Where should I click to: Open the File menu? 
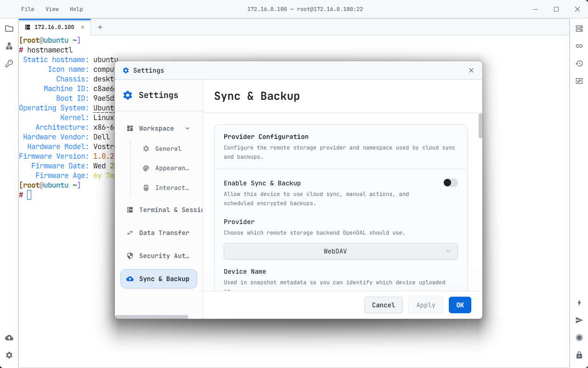[x=28, y=9]
